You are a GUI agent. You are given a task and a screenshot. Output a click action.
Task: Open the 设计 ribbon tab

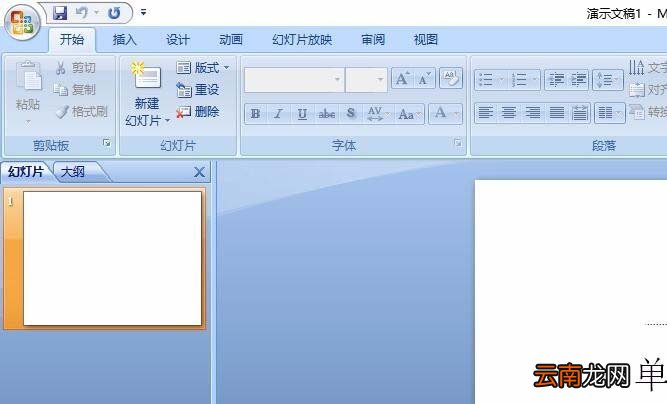point(178,40)
